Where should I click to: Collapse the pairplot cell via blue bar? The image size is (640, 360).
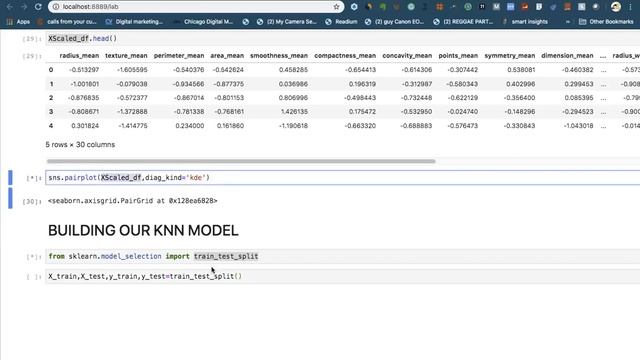pyautogui.click(x=10, y=178)
